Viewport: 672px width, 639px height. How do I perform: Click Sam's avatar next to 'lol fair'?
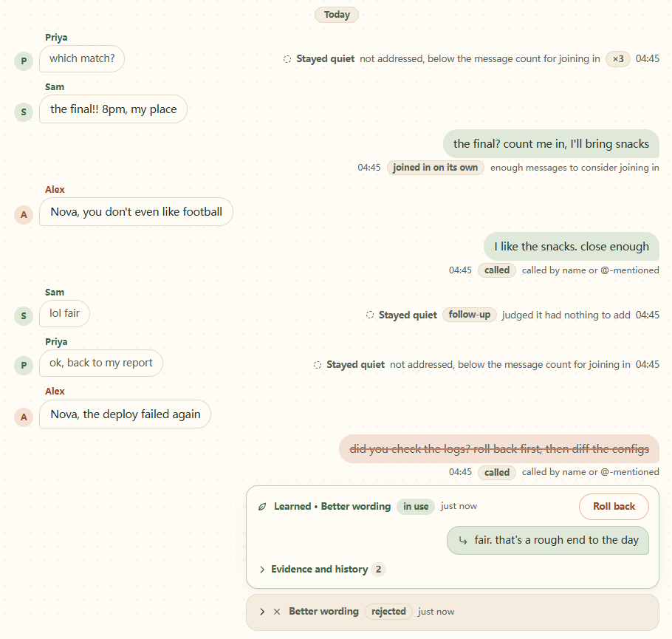click(x=24, y=316)
